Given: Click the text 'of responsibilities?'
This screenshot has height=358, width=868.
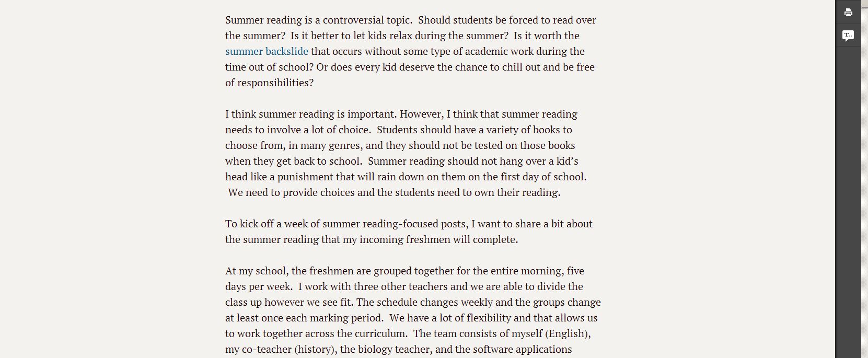Looking at the screenshot, I should pyautogui.click(x=269, y=83).
